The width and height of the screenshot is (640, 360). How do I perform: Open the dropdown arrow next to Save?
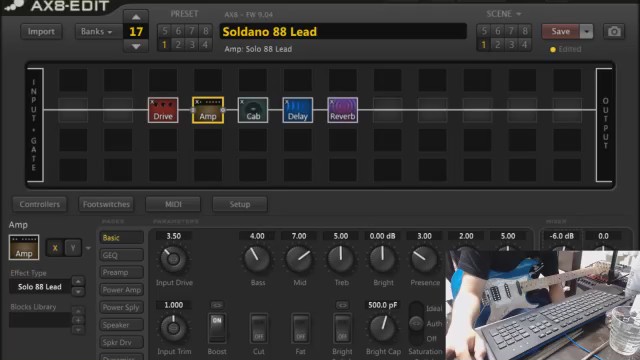click(x=586, y=31)
